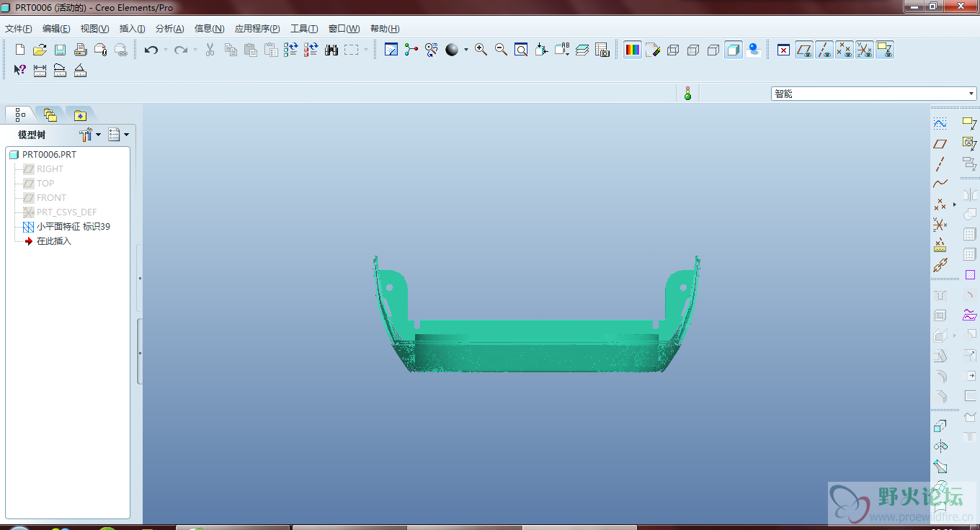The width and height of the screenshot is (980, 530).
Task: Open the 工具(T) menu
Action: point(304,29)
